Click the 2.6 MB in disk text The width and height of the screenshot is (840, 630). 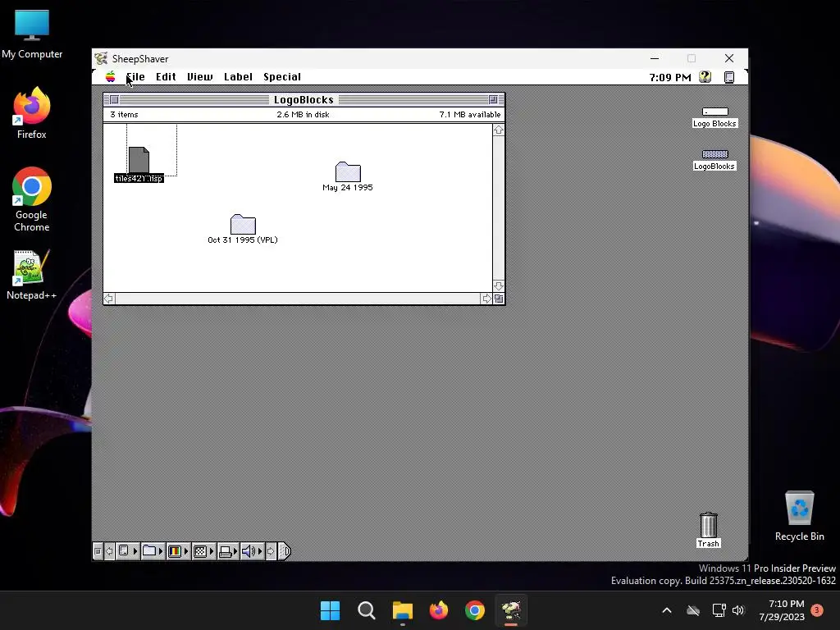pos(304,115)
